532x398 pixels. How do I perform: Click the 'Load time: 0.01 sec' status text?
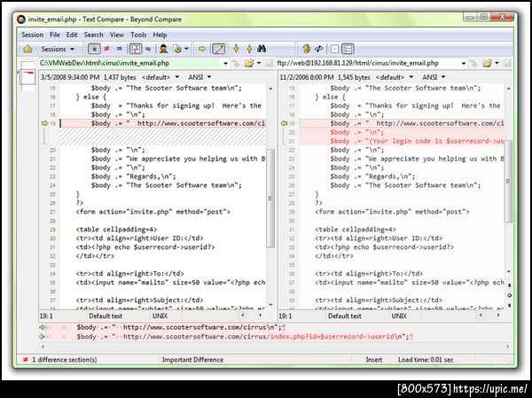[426, 360]
